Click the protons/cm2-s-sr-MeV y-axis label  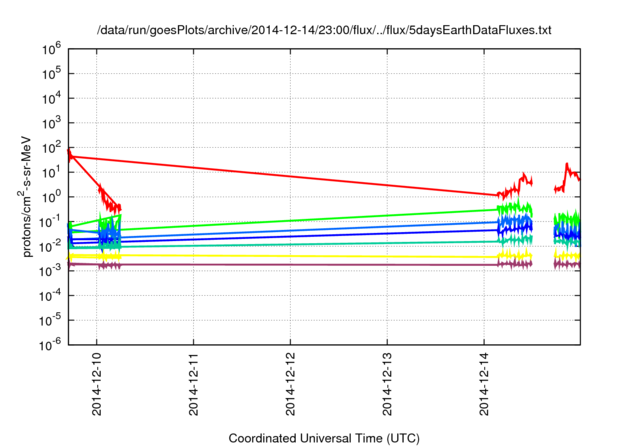pyautogui.click(x=26, y=197)
